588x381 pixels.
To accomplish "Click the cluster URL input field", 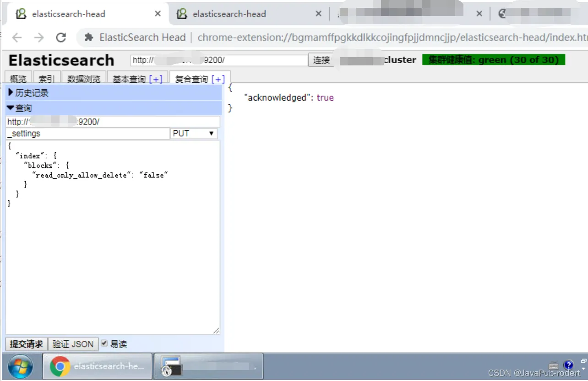I will pyautogui.click(x=219, y=60).
